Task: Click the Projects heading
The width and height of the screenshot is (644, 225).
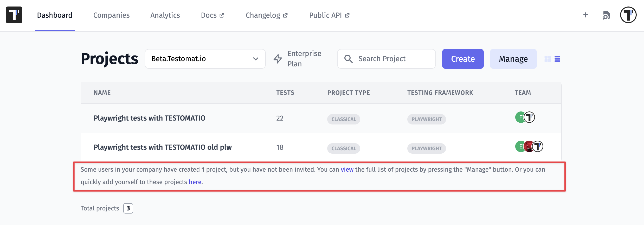Action: click(x=110, y=59)
